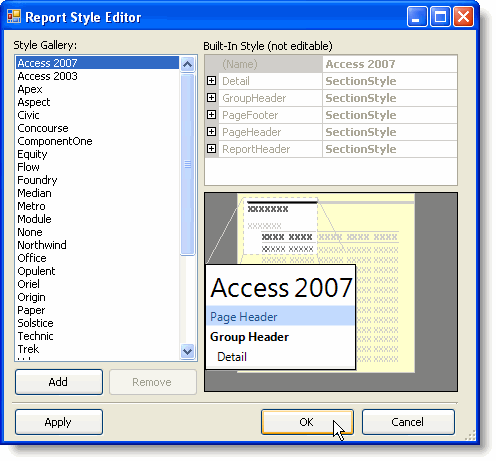Choose the Northwind style in gallery
Image resolution: width=496 pixels, height=461 pixels.
click(x=42, y=245)
